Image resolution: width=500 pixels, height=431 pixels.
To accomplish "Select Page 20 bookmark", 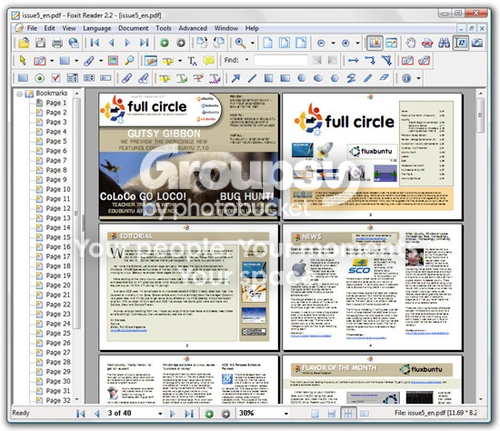I will pyautogui.click(x=58, y=285).
